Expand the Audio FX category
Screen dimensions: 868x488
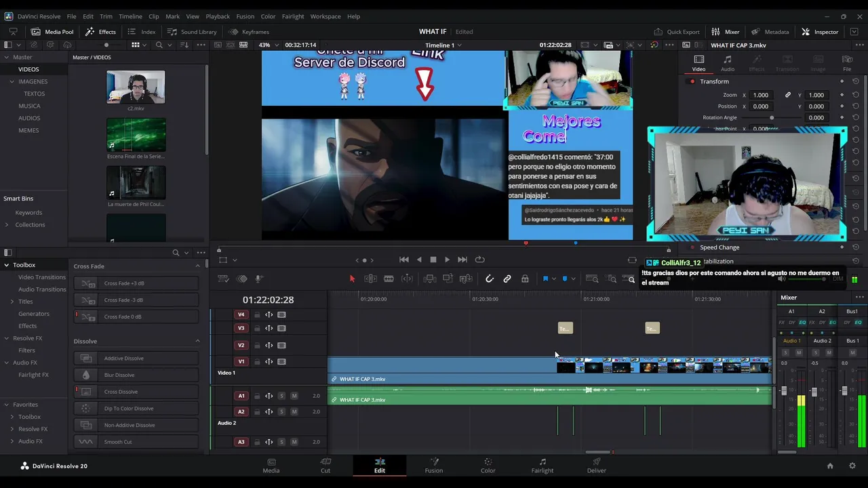tap(6, 363)
